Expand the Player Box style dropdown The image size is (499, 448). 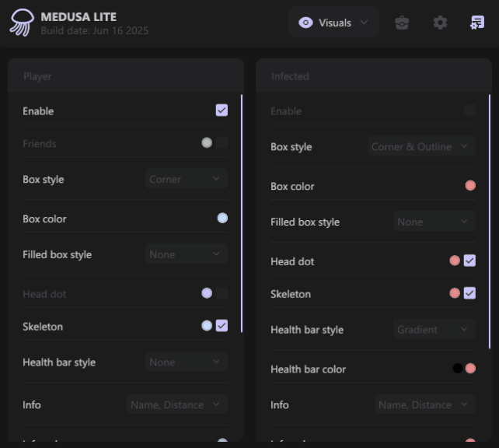coord(187,179)
